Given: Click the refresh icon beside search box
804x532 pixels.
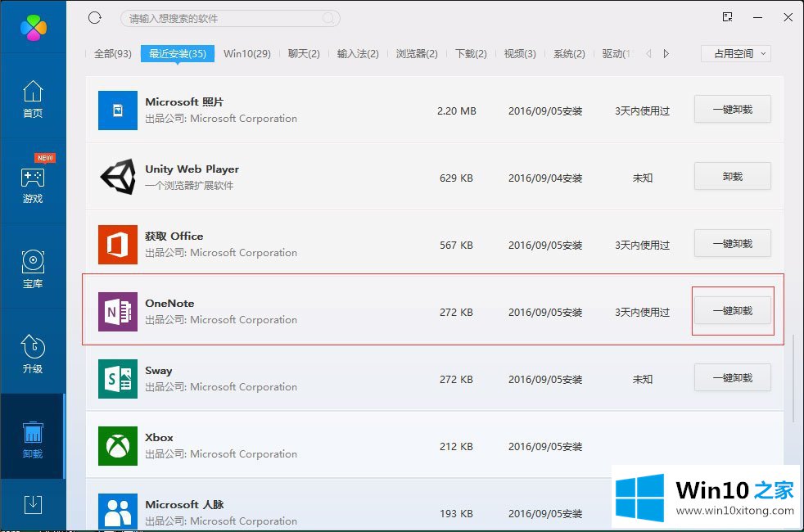Looking at the screenshot, I should (x=95, y=18).
